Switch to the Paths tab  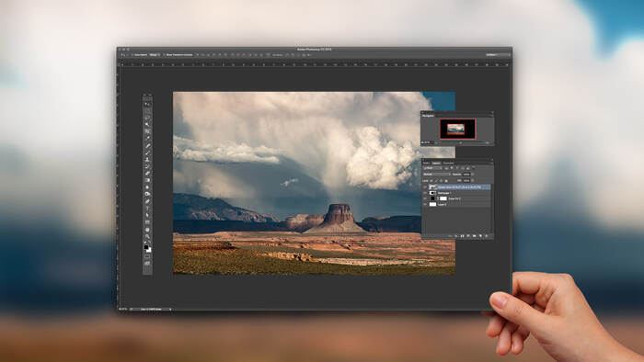pyautogui.click(x=426, y=164)
